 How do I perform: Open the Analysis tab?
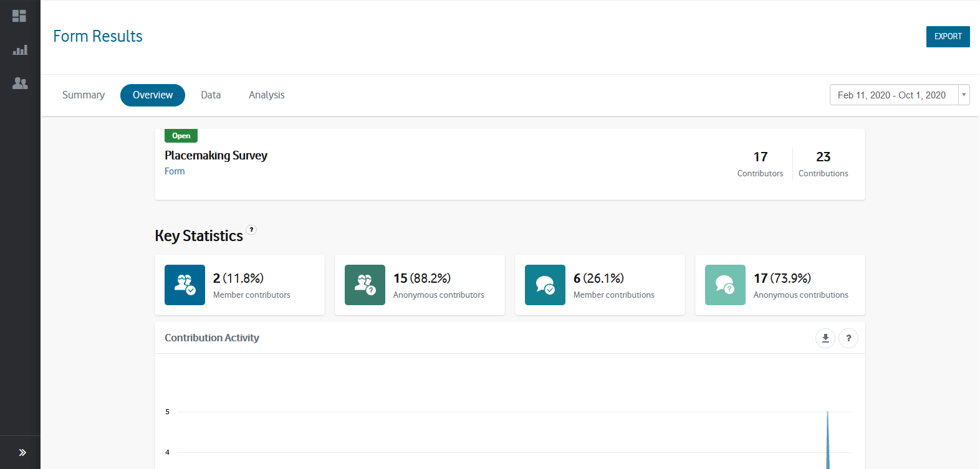point(267,95)
